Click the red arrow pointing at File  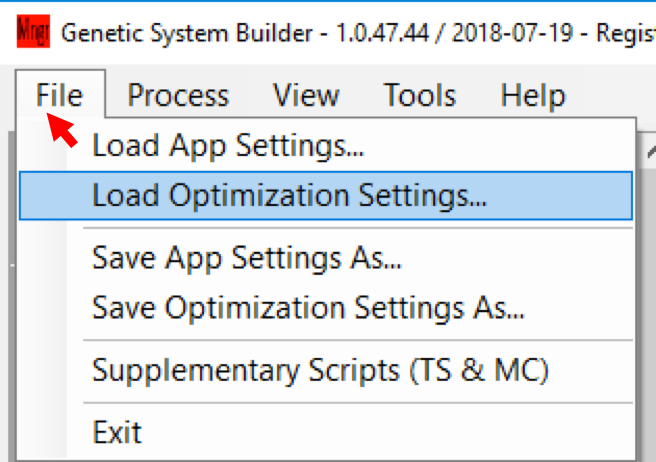pyautogui.click(x=62, y=129)
